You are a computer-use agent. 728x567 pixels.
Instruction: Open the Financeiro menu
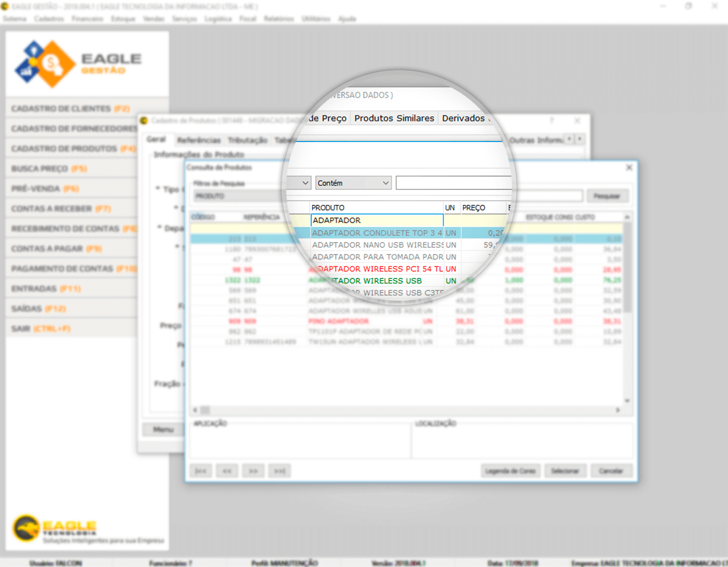87,19
